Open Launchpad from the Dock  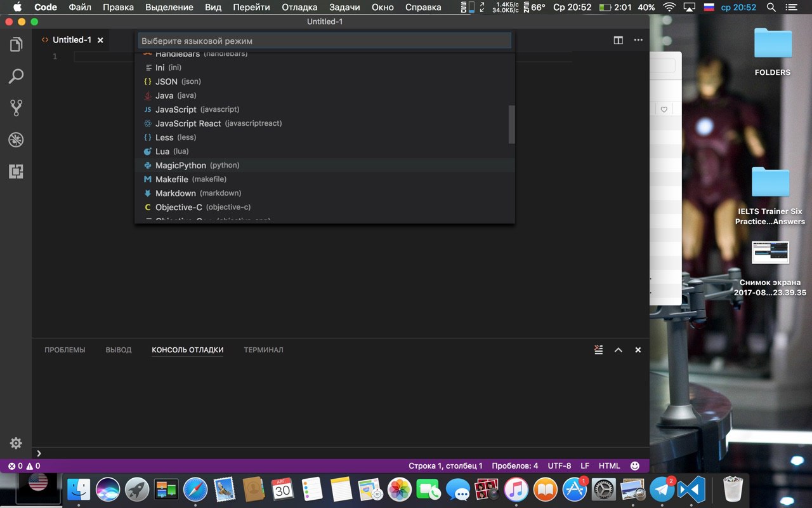coord(137,489)
